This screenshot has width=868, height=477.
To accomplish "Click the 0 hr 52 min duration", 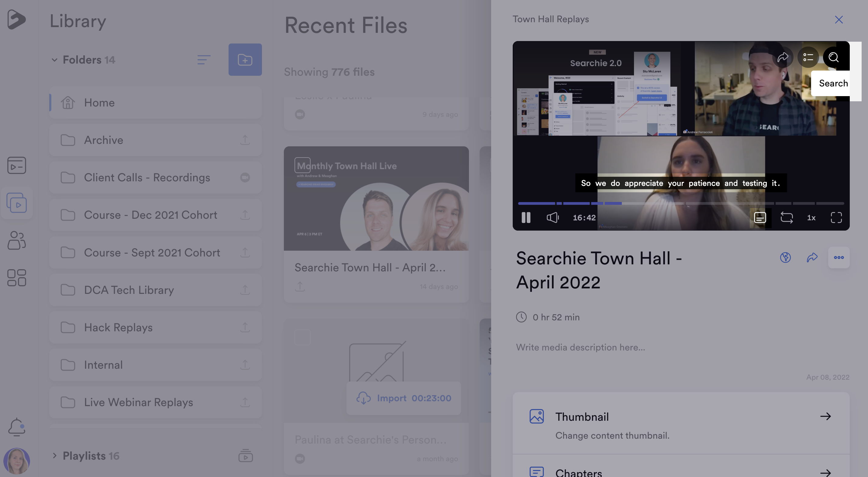I will click(556, 317).
